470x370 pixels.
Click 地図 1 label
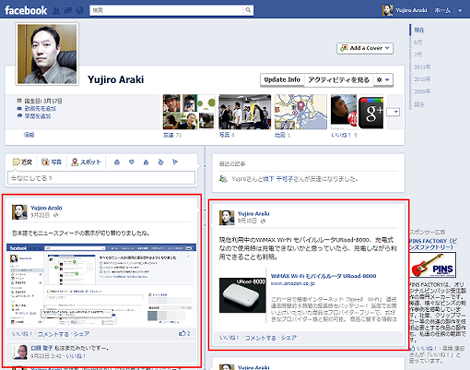tap(282, 135)
